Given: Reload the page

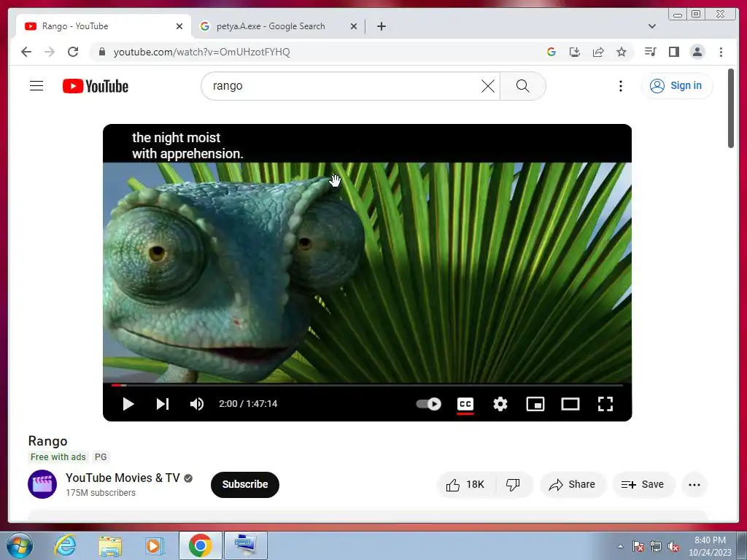Looking at the screenshot, I should (x=73, y=52).
